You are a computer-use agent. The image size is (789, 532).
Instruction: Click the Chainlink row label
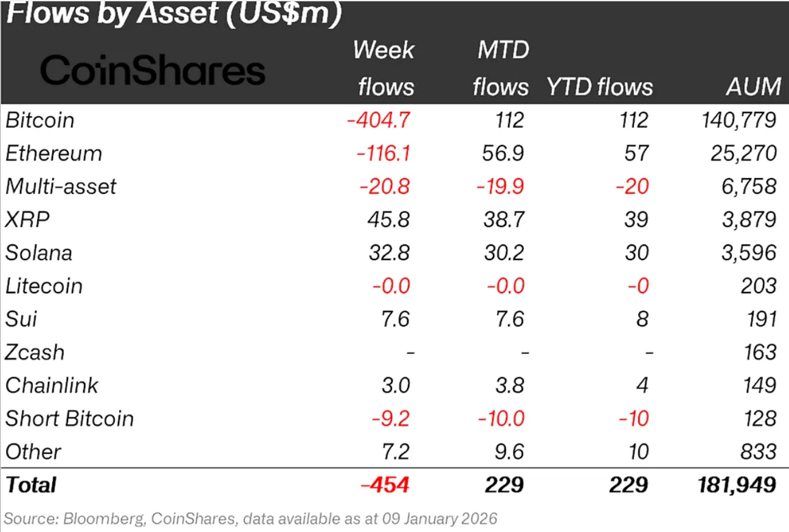click(x=52, y=385)
